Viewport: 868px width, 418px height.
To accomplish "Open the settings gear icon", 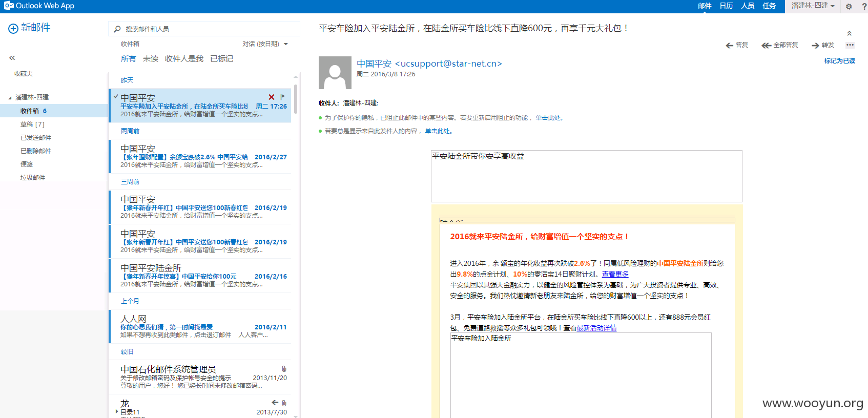I will [849, 7].
